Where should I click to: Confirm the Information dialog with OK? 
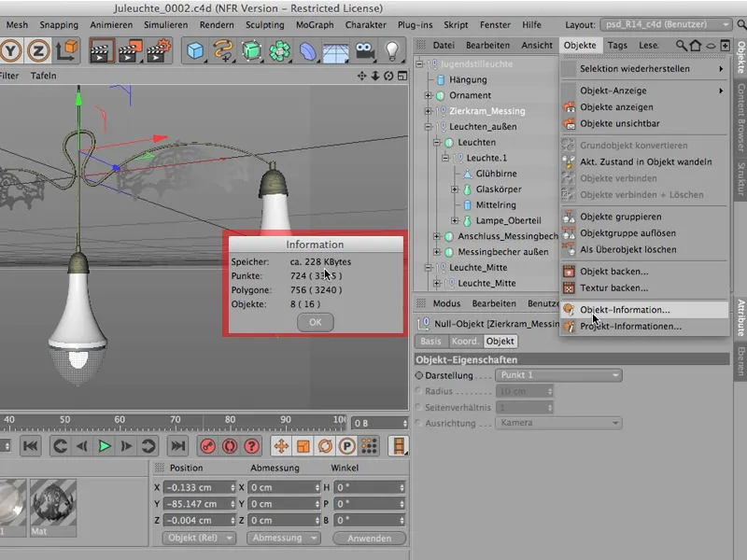tap(315, 322)
